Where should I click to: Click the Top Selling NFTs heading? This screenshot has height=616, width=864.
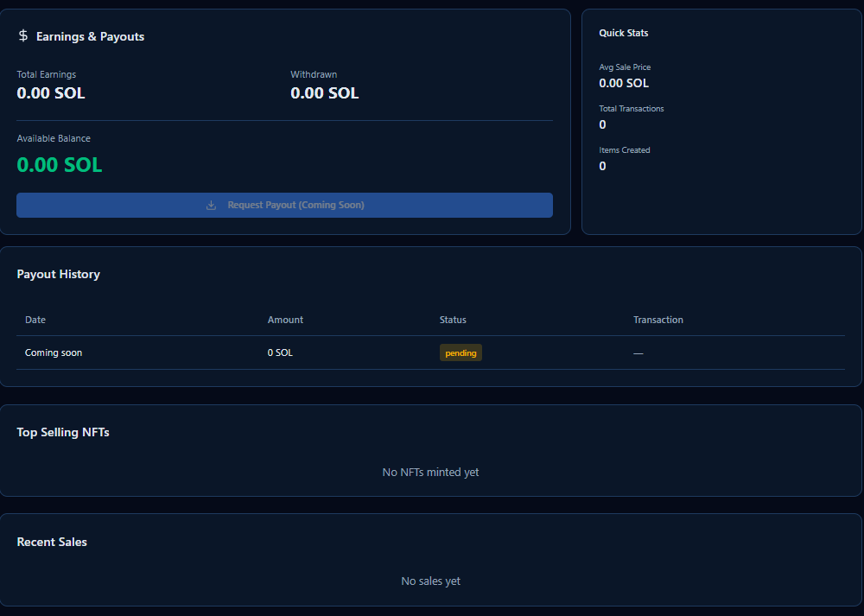coord(63,432)
